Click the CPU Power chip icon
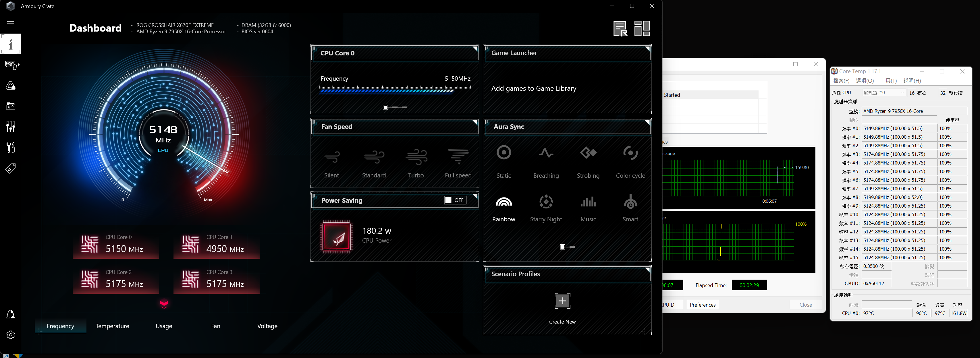Image resolution: width=980 pixels, height=358 pixels. coord(337,237)
